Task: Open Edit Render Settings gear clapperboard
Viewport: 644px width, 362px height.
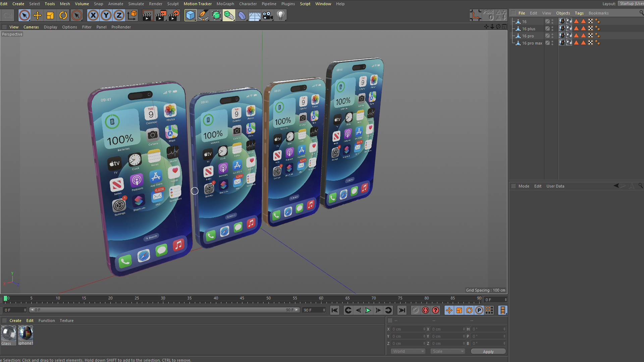Action: pos(174,15)
